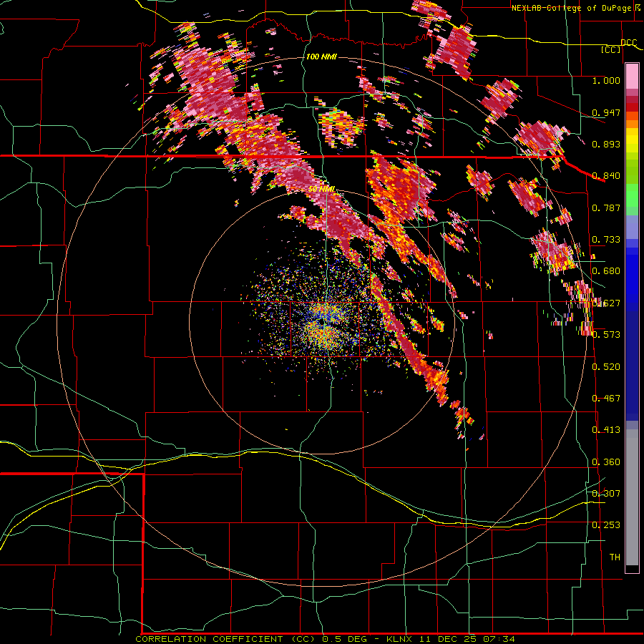Click the 1.000 value on the color scale
The height and width of the screenshot is (644, 644).
(x=606, y=80)
